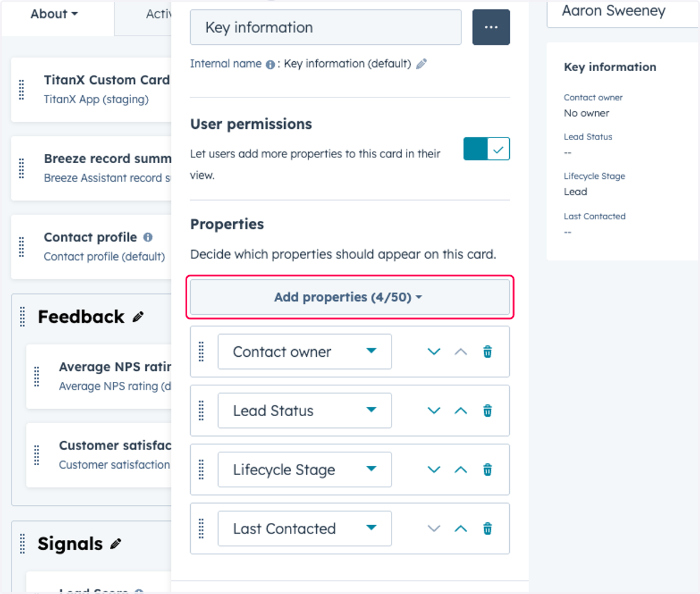700x594 pixels.
Task: Open the Contact owner property dropdown
Action: [304, 352]
